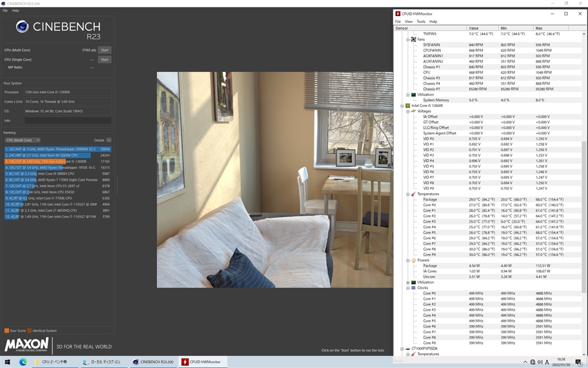Click the HWMonitor vertical scrollbar thumb

tap(583, 217)
